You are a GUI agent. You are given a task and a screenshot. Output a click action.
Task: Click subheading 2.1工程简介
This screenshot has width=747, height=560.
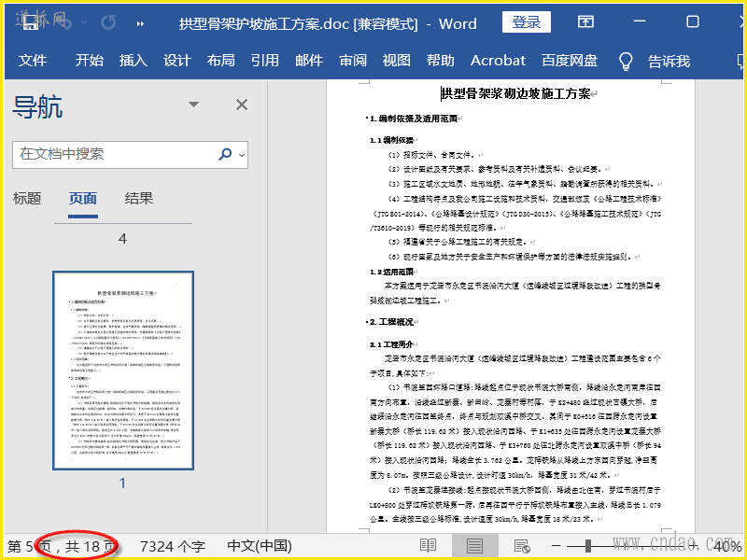tap(391, 344)
